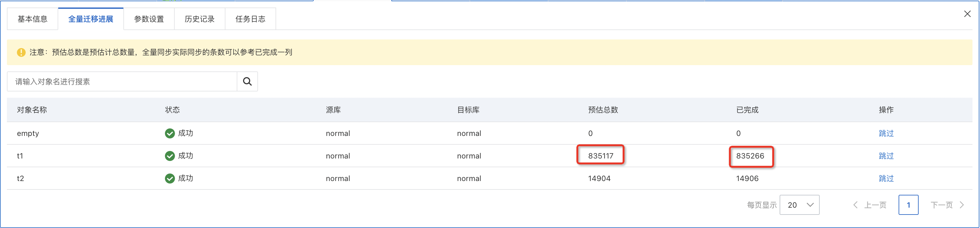980x228 pixels.
Task: Select the object name cell 'empty'
Action: 28,134
